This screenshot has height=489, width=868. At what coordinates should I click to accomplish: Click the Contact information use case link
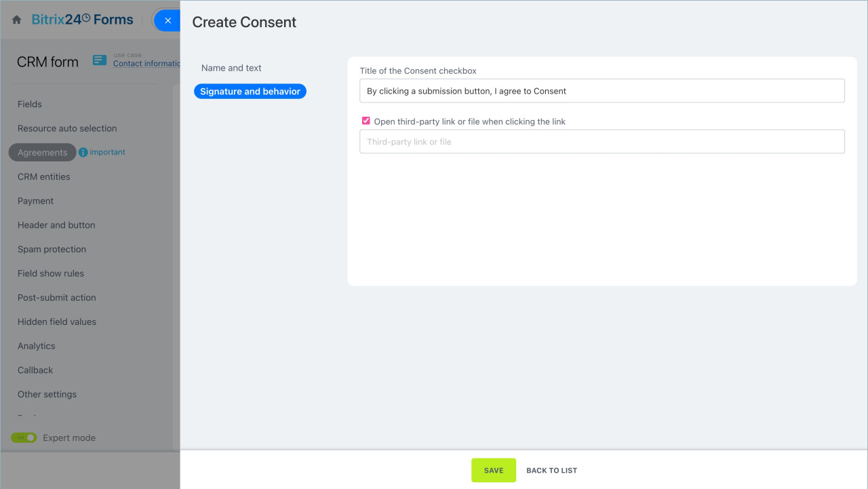[146, 64]
